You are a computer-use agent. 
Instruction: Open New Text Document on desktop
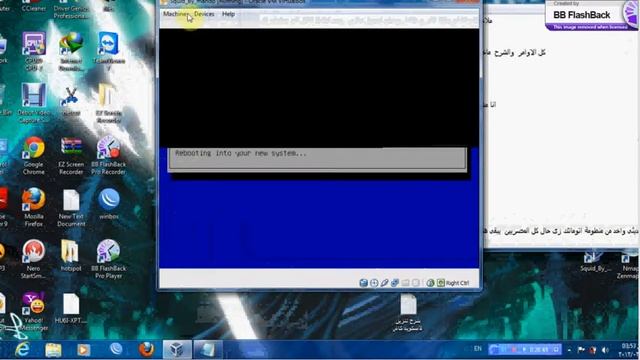pos(71,207)
